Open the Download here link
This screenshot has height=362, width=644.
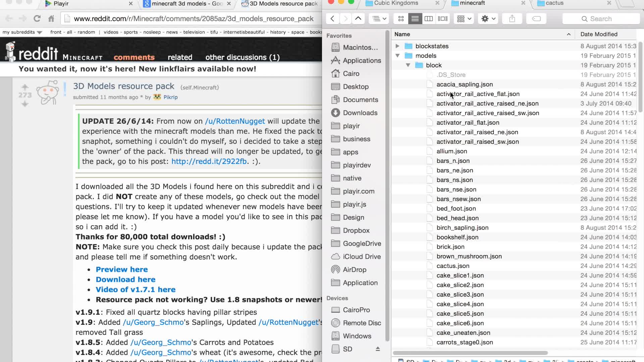point(125,280)
